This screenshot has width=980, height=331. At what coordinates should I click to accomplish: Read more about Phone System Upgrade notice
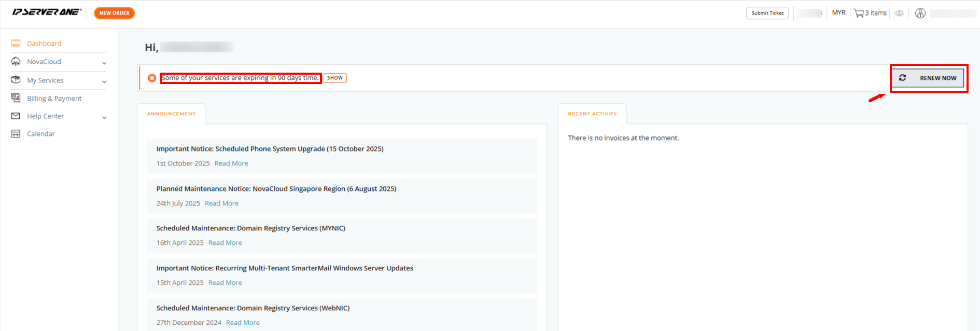[x=231, y=163]
